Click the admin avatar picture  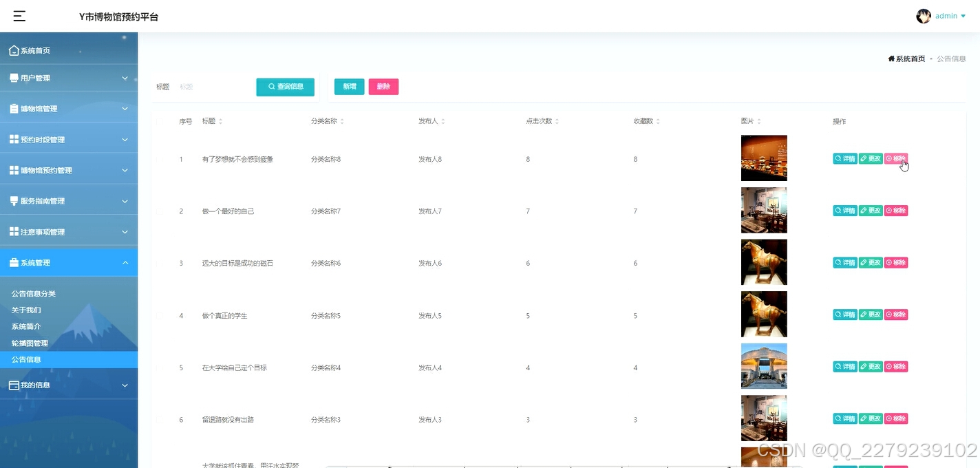click(924, 16)
